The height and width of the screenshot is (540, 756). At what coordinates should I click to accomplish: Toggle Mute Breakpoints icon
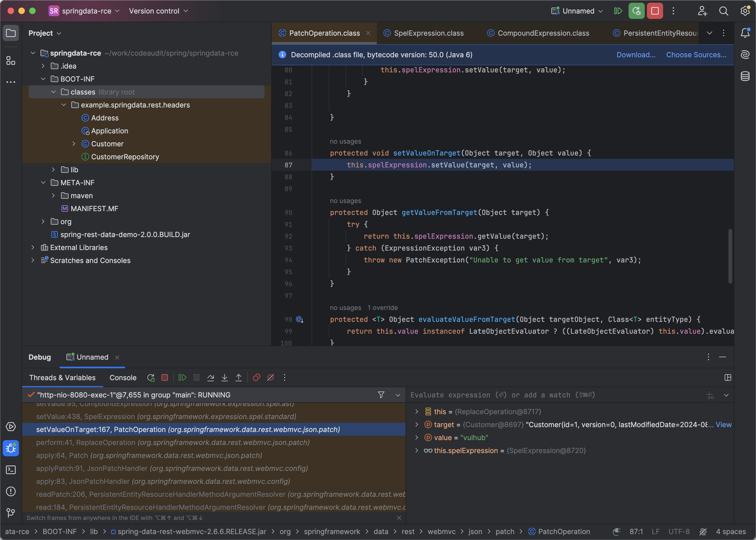click(x=270, y=378)
